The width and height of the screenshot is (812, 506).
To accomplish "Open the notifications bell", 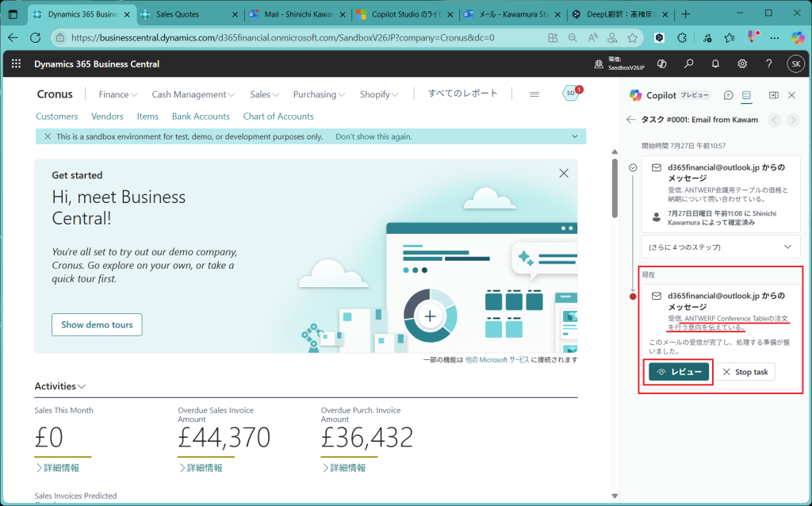I will point(715,63).
